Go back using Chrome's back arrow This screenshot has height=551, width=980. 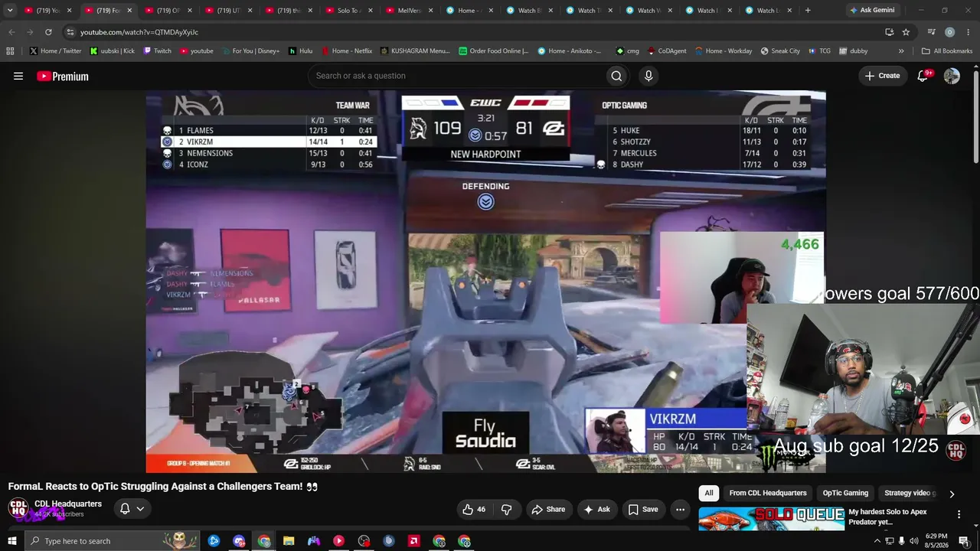coord(11,32)
